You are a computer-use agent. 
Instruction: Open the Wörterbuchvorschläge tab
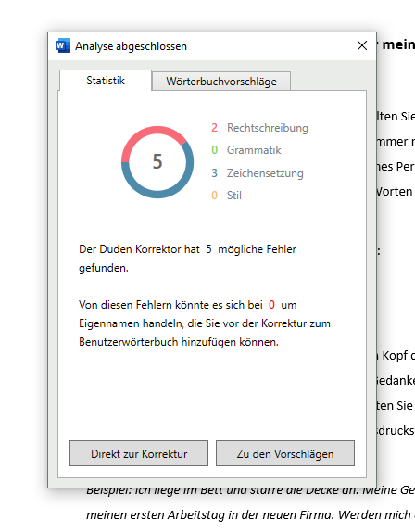click(x=221, y=82)
